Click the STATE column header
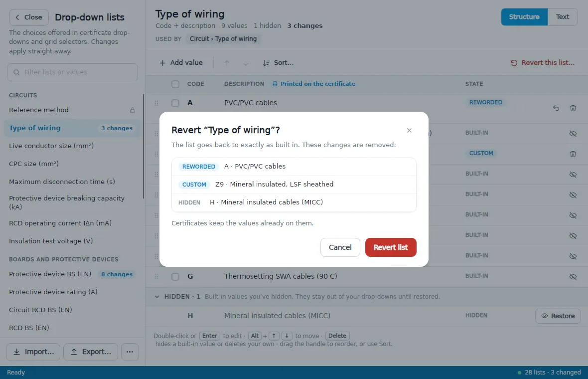The height and width of the screenshot is (379, 588). coord(474,84)
